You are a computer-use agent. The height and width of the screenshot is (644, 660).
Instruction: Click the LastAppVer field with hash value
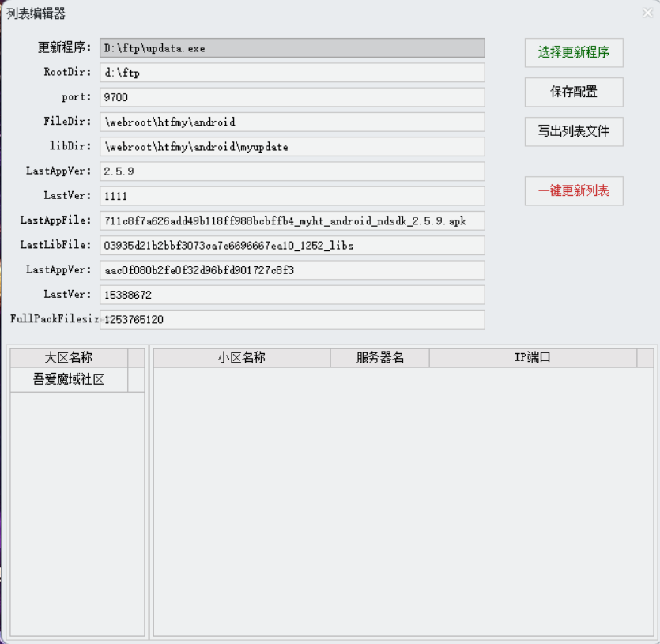[x=292, y=270]
